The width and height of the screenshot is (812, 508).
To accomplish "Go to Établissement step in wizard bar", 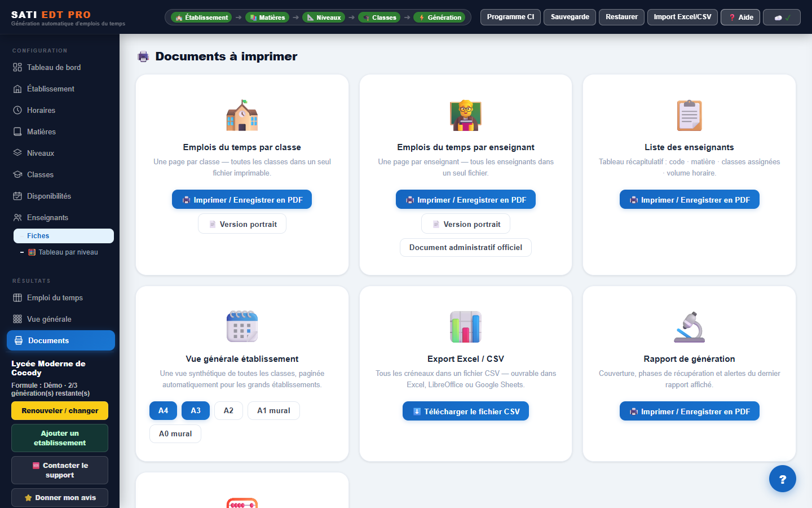I will pyautogui.click(x=201, y=17).
